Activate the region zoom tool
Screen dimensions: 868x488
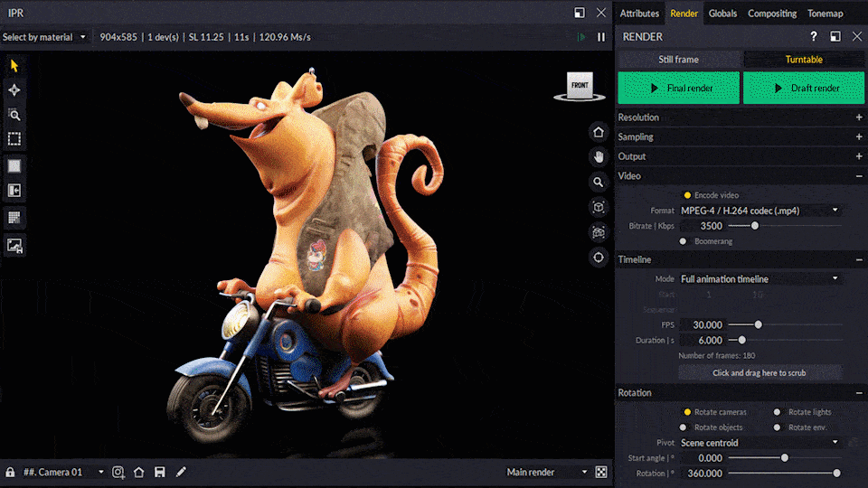click(14, 115)
